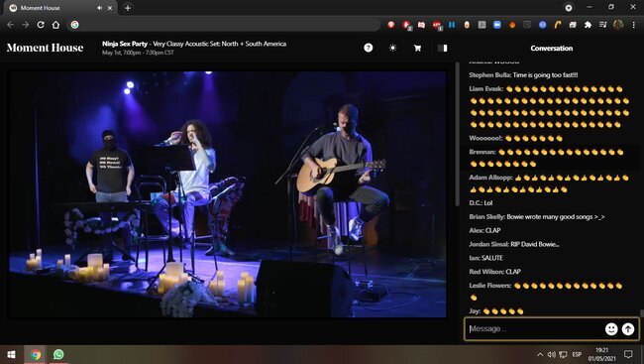Viewport: 644px width, 364px height.
Task: Send message with the up arrow button
Action: 628,329
